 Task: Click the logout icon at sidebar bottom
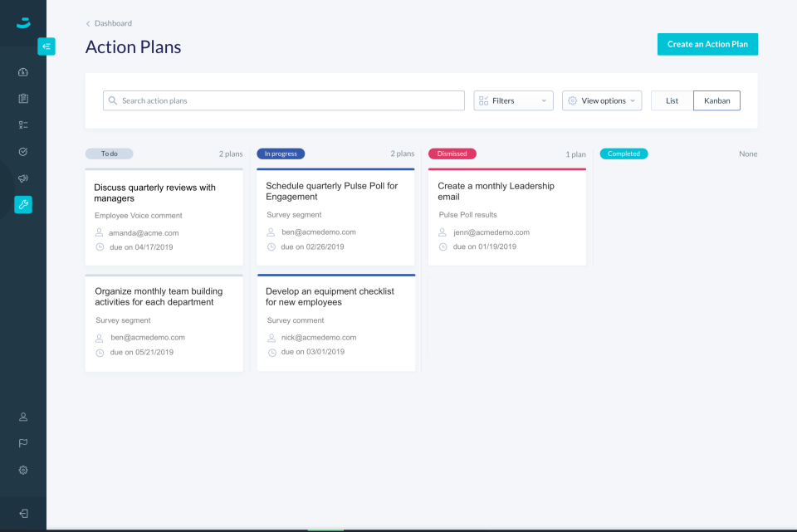pos(23,510)
